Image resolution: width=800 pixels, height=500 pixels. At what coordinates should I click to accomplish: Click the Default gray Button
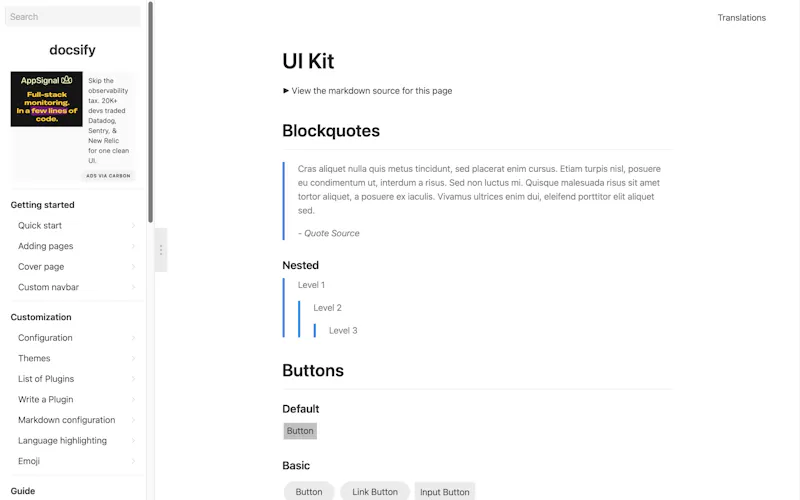(x=300, y=431)
